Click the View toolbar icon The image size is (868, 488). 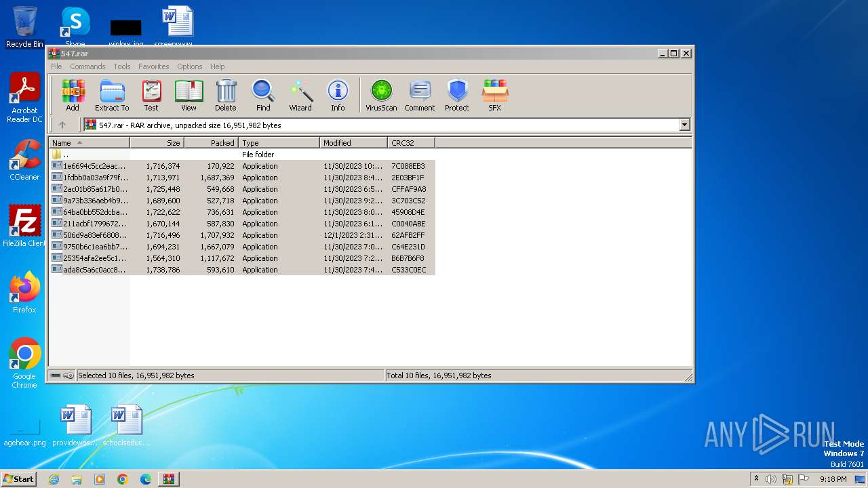[189, 96]
